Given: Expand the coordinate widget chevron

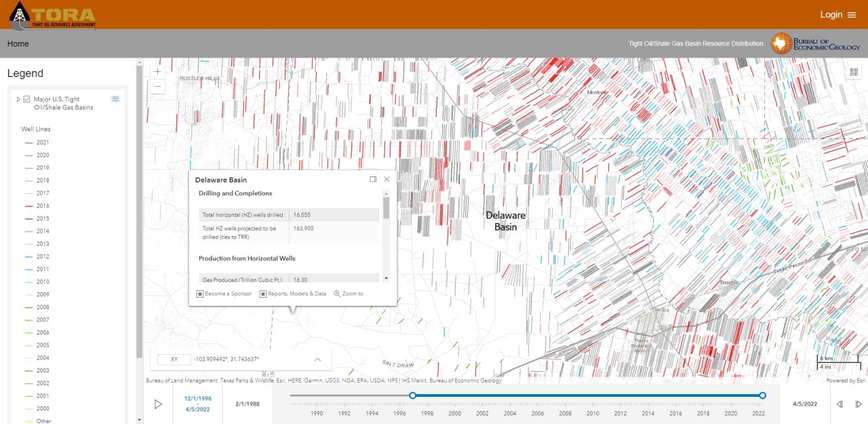Looking at the screenshot, I should click(317, 360).
